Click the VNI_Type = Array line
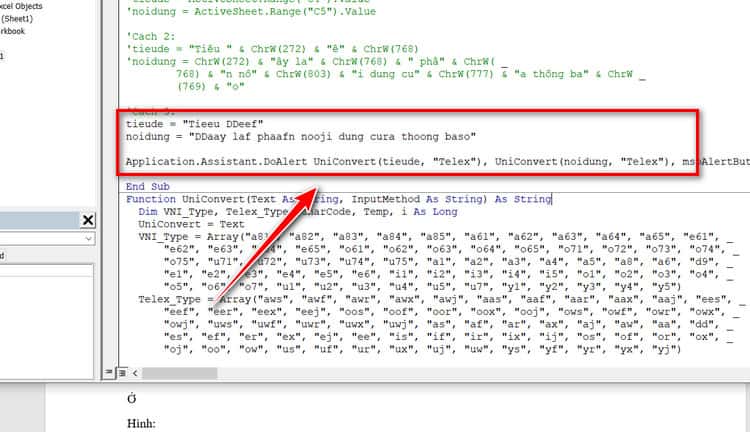This screenshot has width=750, height=432. click(x=435, y=236)
